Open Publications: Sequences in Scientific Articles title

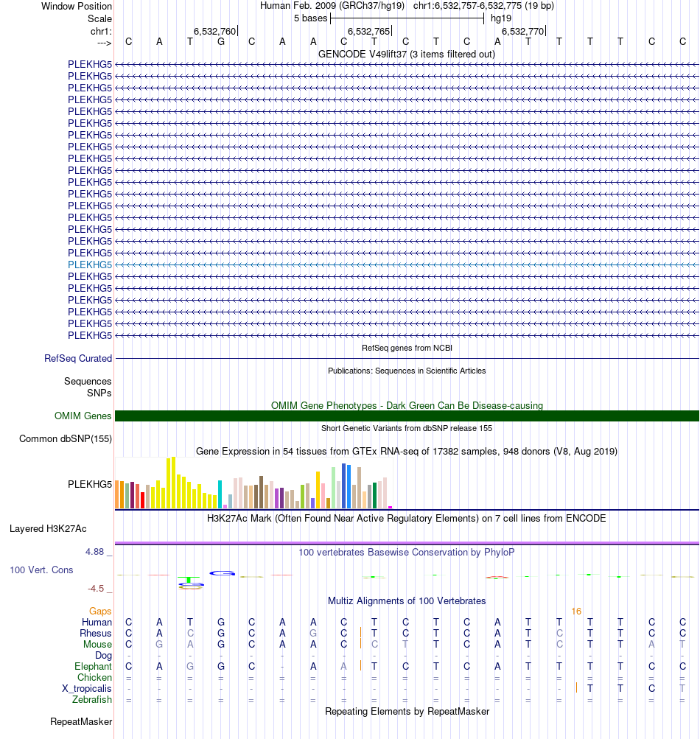coord(407,371)
